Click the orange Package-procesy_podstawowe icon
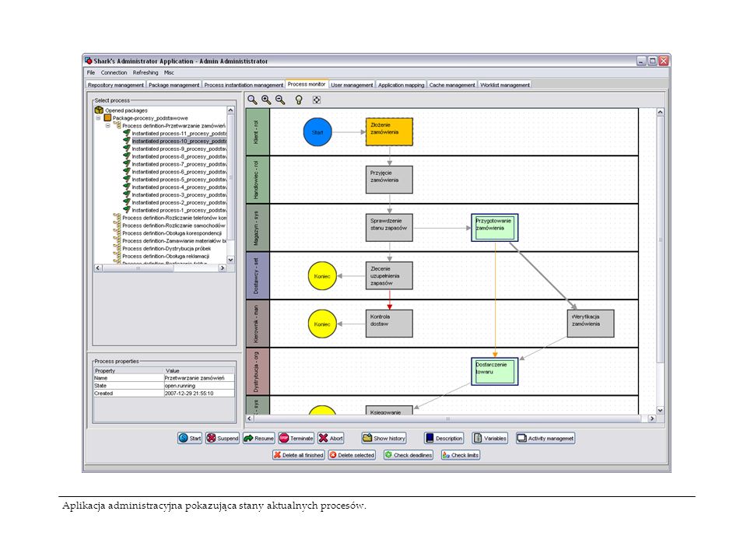The width and height of the screenshot is (747, 560). (107, 117)
